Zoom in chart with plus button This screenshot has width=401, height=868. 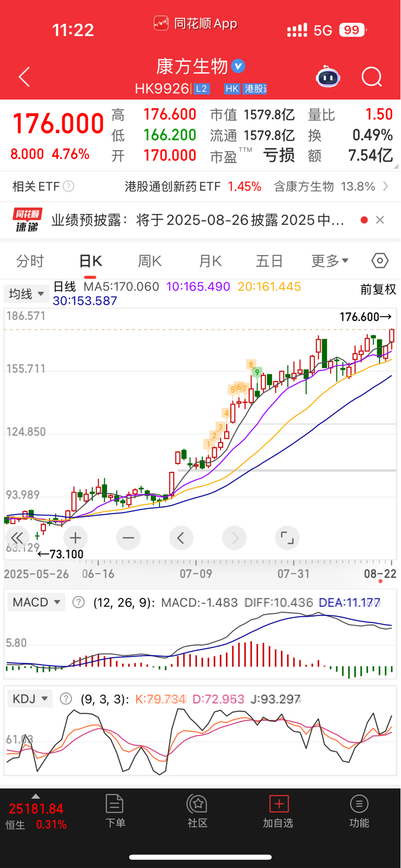[x=75, y=537]
